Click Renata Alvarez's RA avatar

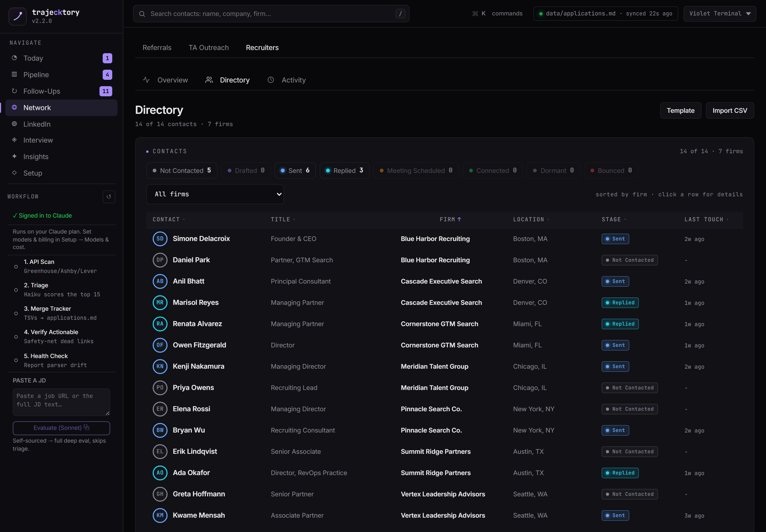click(160, 324)
